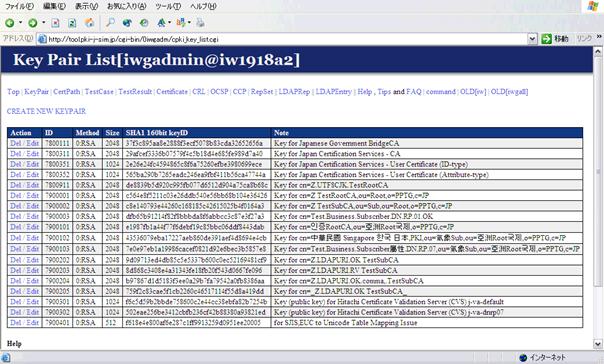Click Del for key ID 7900401

point(15,323)
